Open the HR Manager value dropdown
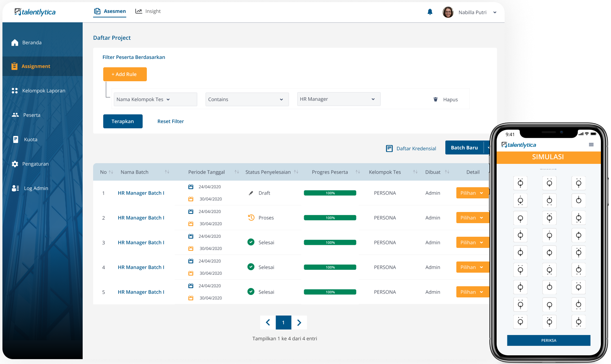 point(339,99)
